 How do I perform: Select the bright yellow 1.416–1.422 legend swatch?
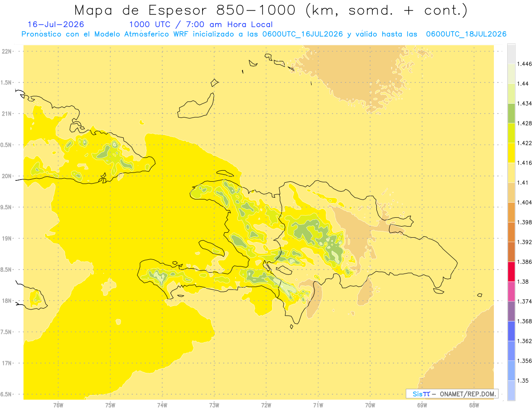(511, 153)
